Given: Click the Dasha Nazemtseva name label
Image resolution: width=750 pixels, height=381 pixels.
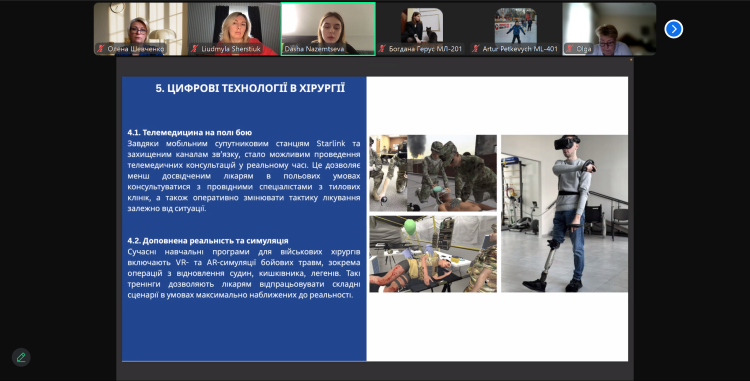Looking at the screenshot, I should coord(314,49).
